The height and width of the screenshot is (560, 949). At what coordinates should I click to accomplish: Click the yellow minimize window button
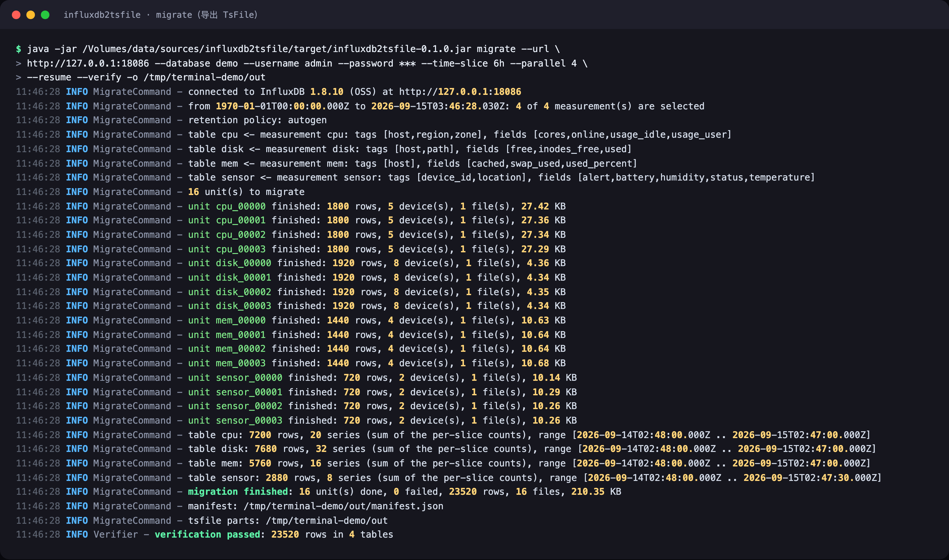[x=31, y=15]
